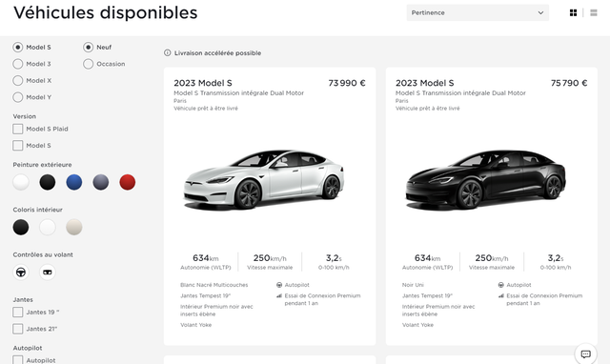The width and height of the screenshot is (610, 364).
Task: Select the Model 3 radio button
Action: coord(17,64)
